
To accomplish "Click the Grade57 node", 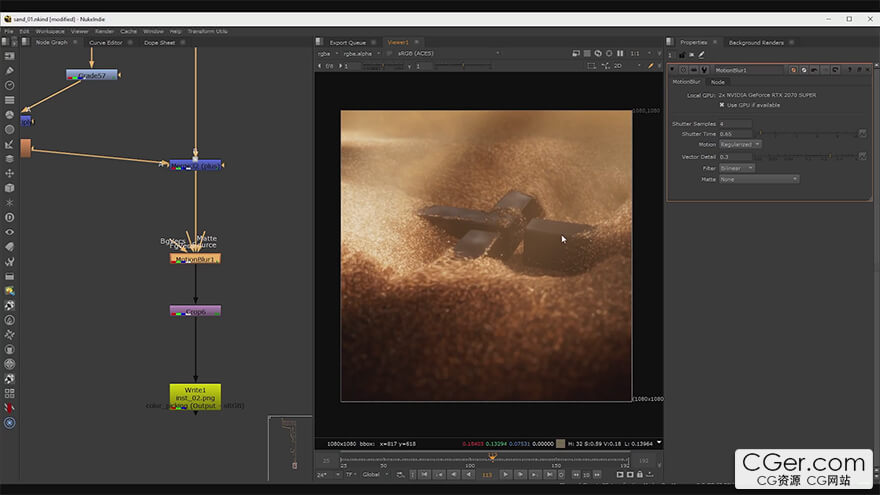I will pyautogui.click(x=92, y=75).
